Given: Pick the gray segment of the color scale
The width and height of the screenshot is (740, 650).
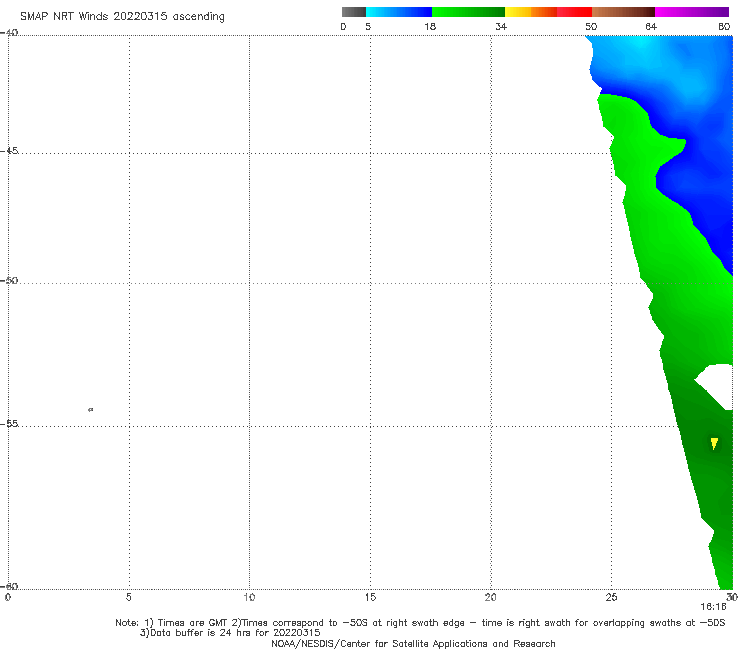Looking at the screenshot, I should 353,12.
